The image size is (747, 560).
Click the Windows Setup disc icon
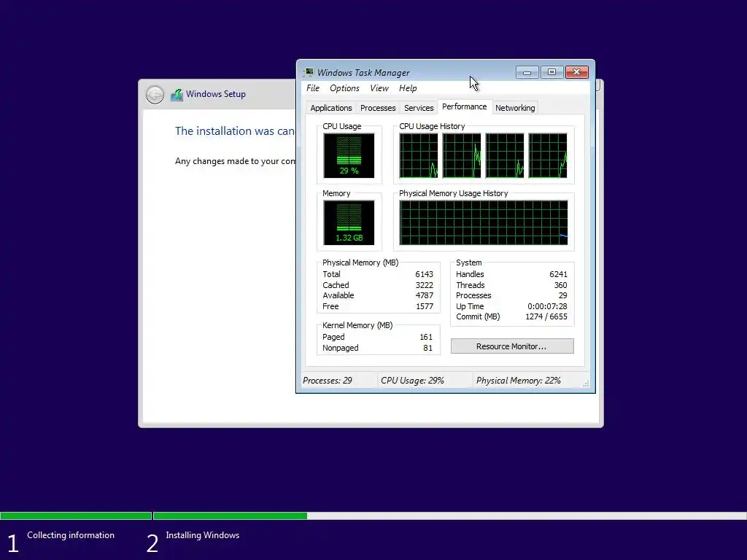[177, 94]
